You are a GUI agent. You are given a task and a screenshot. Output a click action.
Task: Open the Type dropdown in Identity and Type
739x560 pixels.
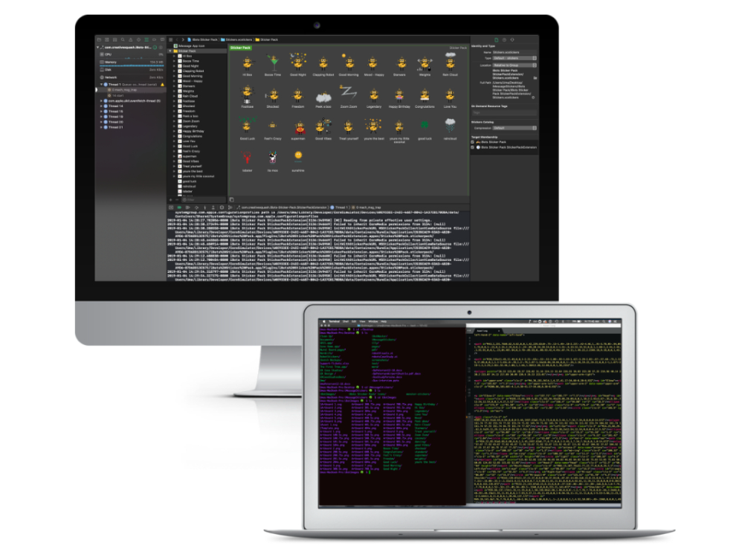click(514, 58)
